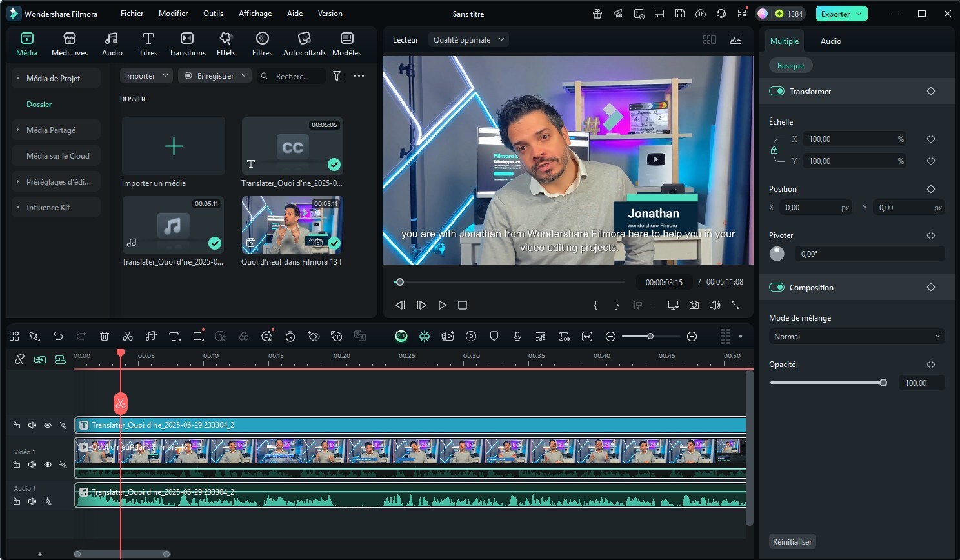Screen dimensions: 960x560
Task: Open the Effets panel icon
Action: click(x=226, y=39)
